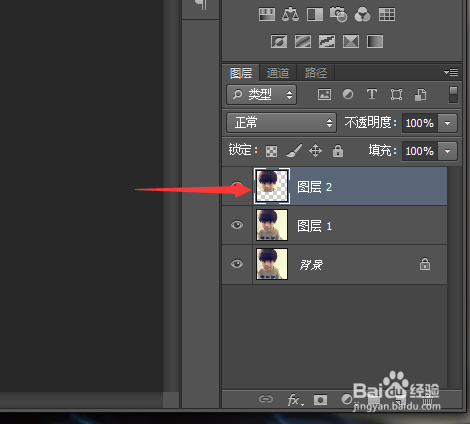This screenshot has height=424, width=470.
Task: Toggle the layer filtering on/off switch
Action: [x=453, y=94]
